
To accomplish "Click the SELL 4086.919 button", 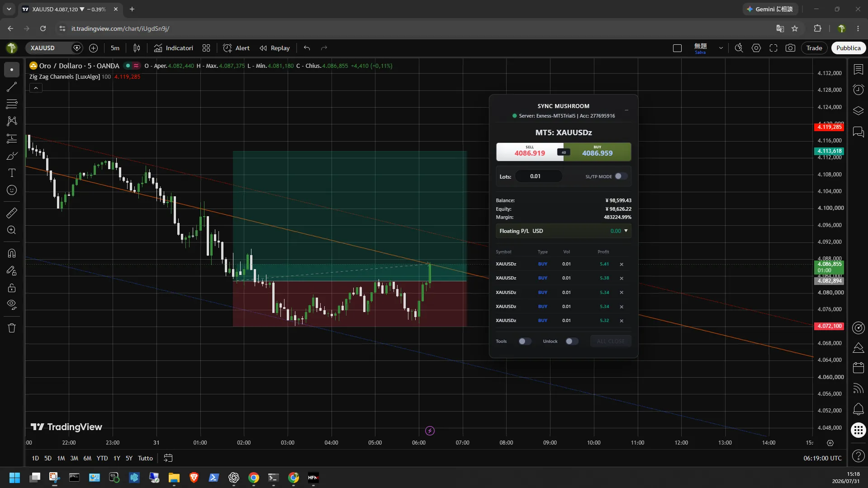I will tap(530, 152).
